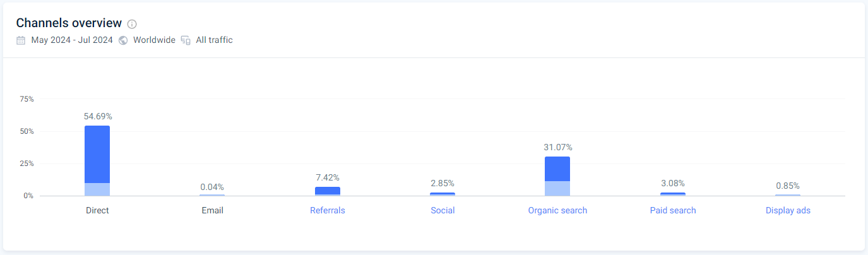Click the Direct bar's light blue segment

click(97, 189)
